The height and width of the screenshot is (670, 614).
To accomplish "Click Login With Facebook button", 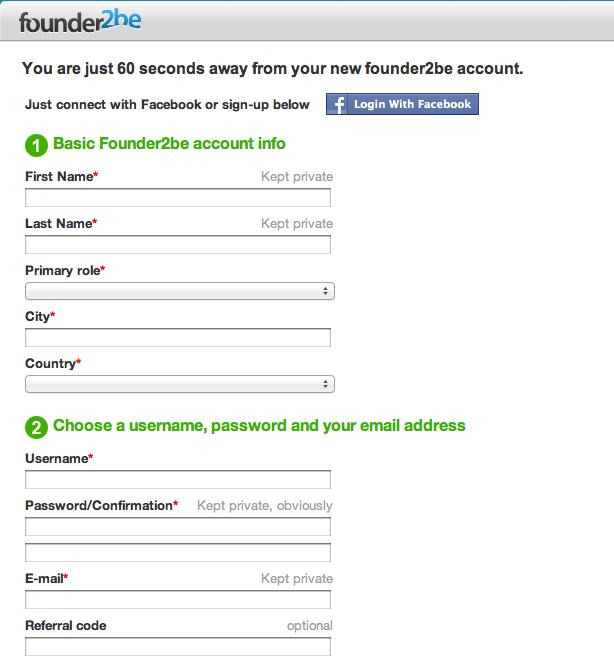I will pos(402,104).
